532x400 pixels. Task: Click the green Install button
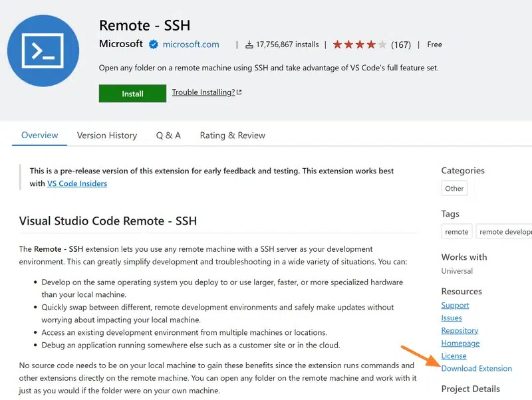[x=132, y=93]
